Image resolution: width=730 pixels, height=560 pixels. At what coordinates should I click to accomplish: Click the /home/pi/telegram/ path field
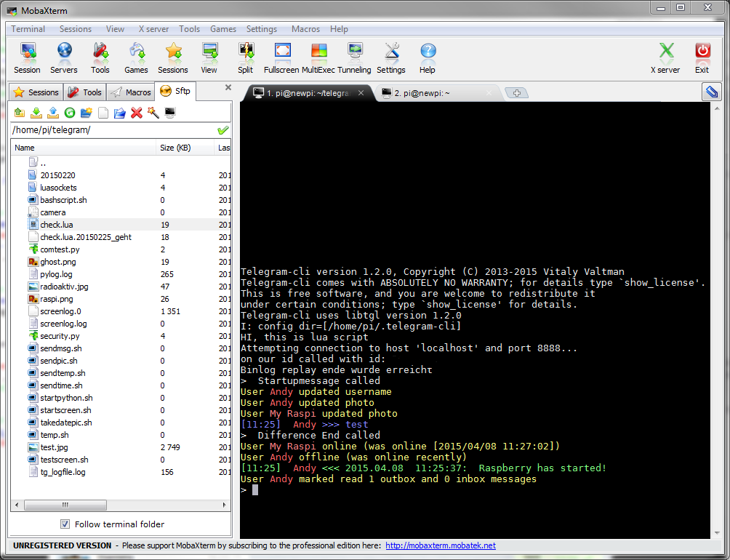coord(114,130)
